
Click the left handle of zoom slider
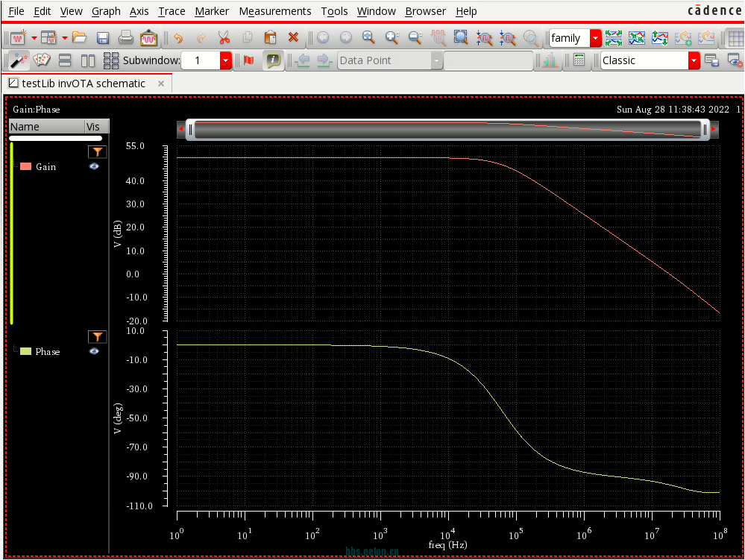click(x=190, y=129)
